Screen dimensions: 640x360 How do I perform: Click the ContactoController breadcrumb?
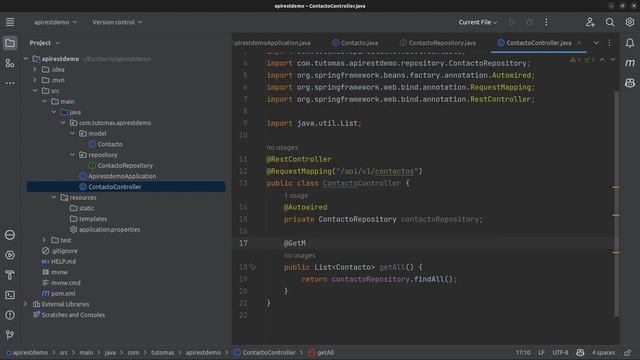click(x=264, y=353)
